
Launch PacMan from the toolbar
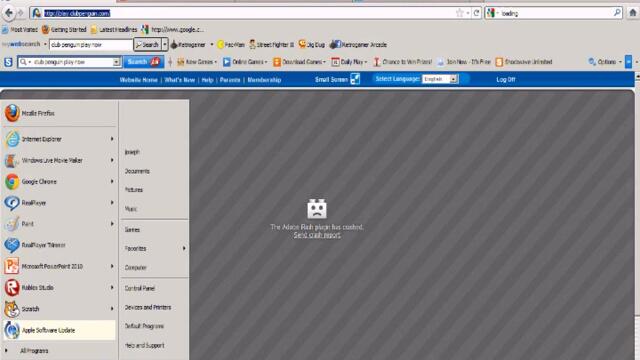click(231, 44)
